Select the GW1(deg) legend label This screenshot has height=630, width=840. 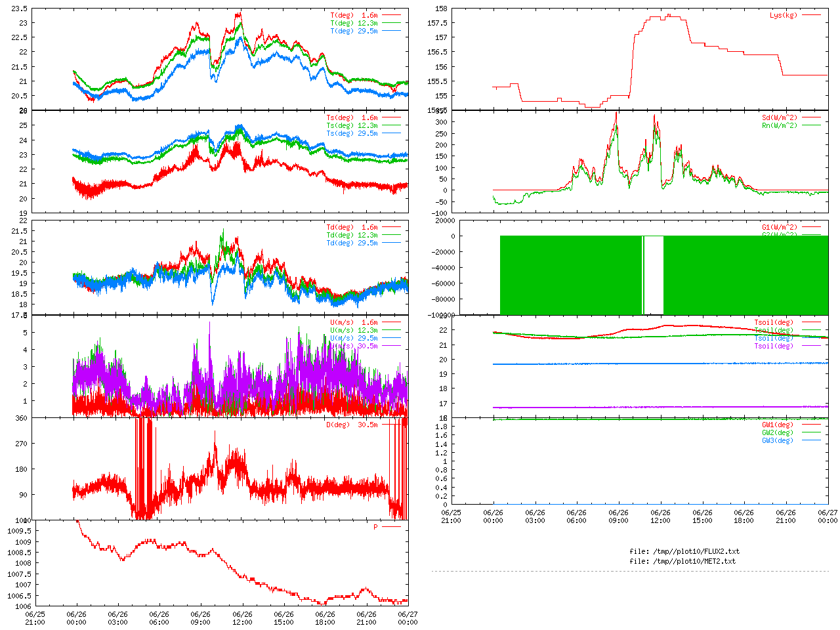click(x=778, y=425)
